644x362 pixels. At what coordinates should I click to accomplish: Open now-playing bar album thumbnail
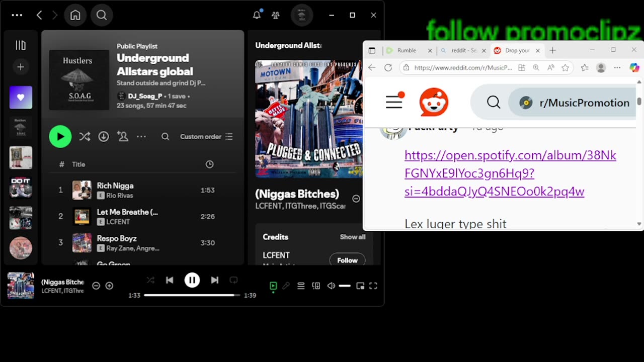click(21, 286)
